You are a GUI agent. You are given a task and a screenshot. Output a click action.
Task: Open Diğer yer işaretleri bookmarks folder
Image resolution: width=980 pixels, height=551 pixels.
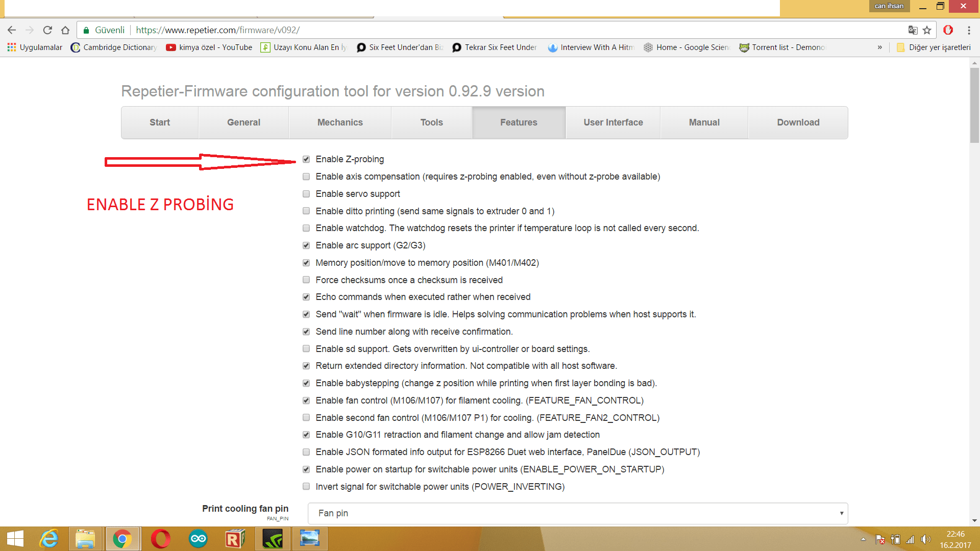tap(934, 47)
